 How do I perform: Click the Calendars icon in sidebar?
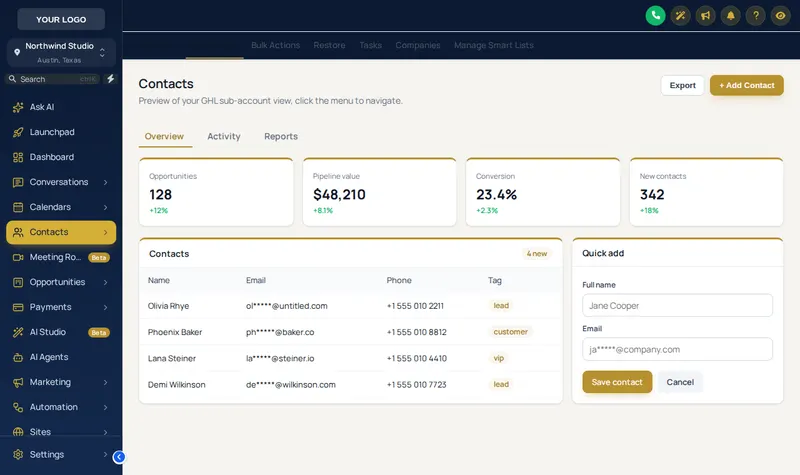18,207
